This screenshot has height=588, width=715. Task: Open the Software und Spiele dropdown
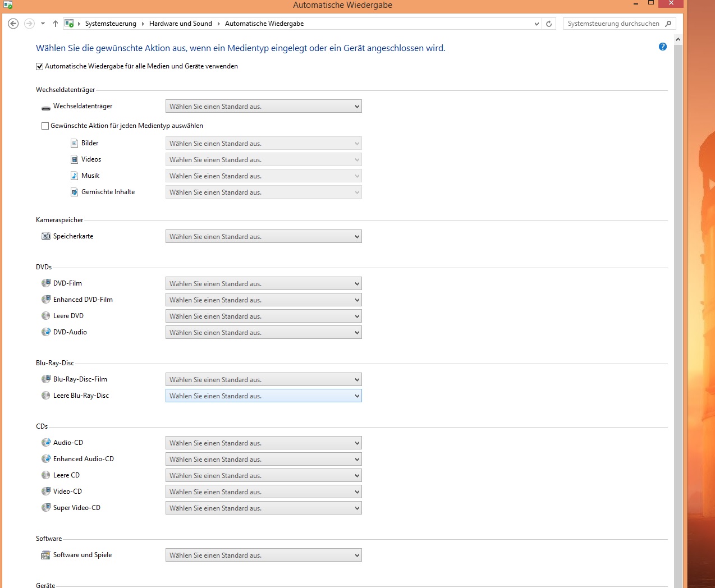click(264, 555)
